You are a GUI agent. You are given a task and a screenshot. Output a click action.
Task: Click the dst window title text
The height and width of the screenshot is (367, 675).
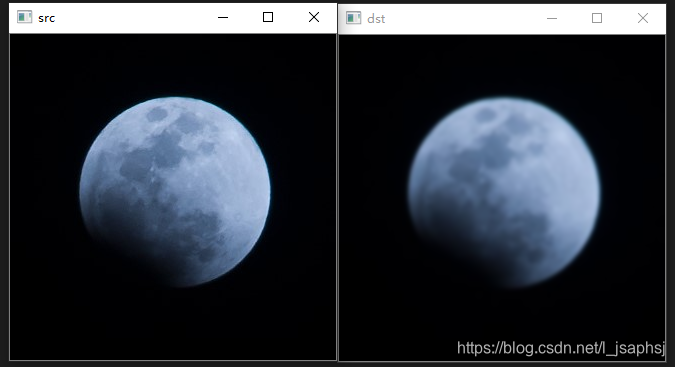point(376,19)
